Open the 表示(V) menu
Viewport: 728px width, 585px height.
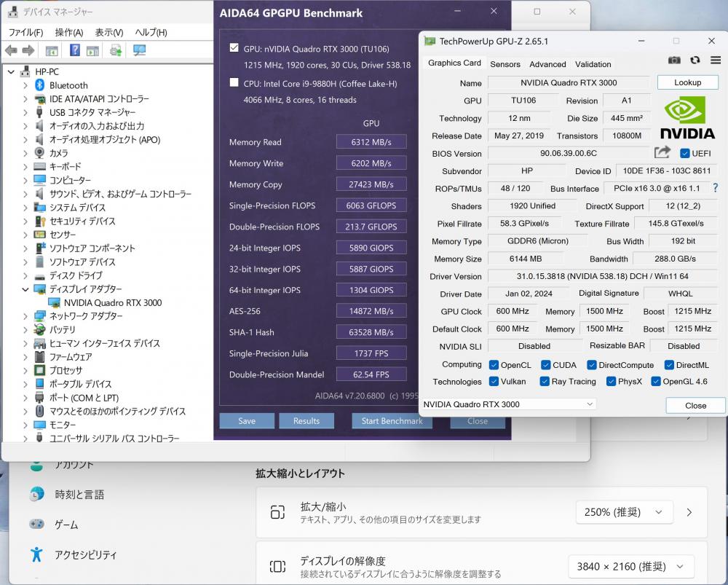coord(109,32)
